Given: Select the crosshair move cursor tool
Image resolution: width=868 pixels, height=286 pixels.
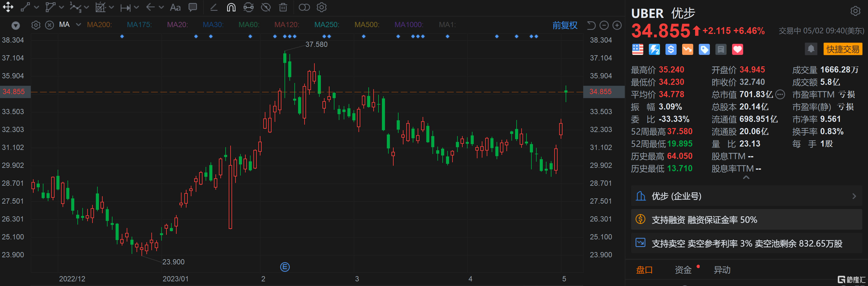Looking at the screenshot, I should point(8,7).
